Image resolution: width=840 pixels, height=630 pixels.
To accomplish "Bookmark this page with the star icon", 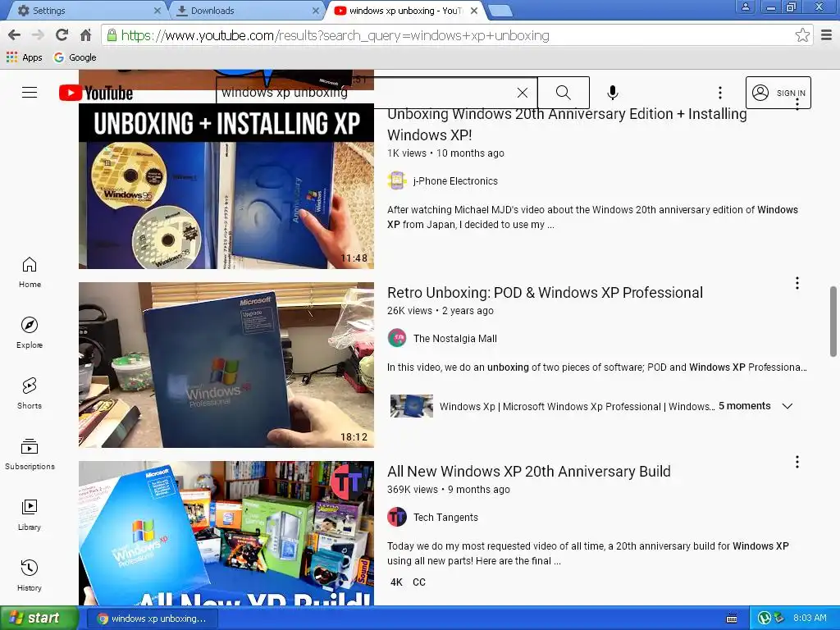I will coord(802,35).
